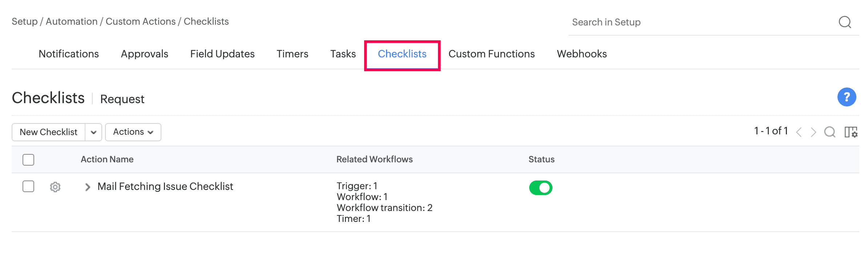Image resolution: width=868 pixels, height=276 pixels.
Task: Expand Mail Fetching Issue Checklist row
Action: pos(87,187)
